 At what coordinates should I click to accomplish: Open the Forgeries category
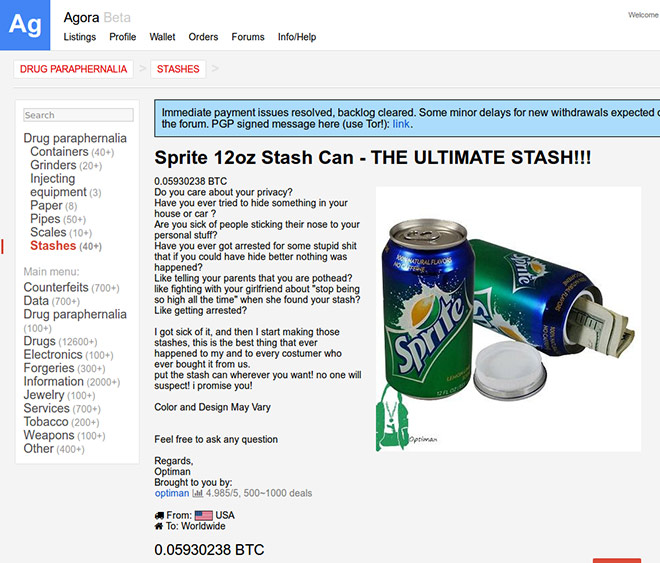pos(64,368)
